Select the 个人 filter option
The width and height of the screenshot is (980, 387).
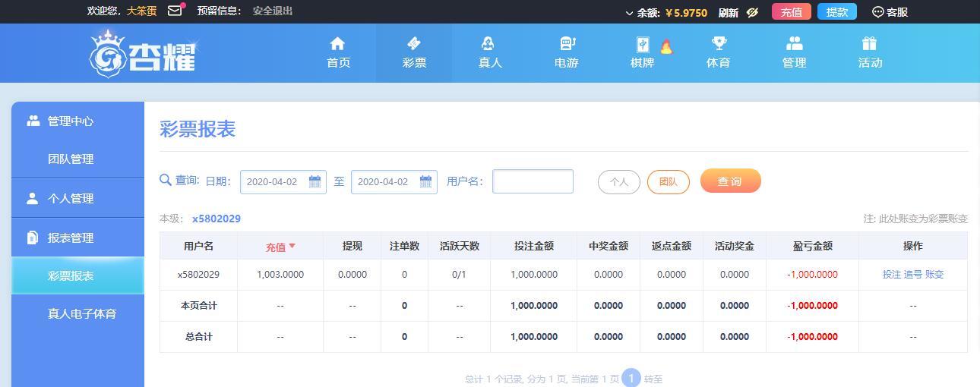(x=619, y=182)
